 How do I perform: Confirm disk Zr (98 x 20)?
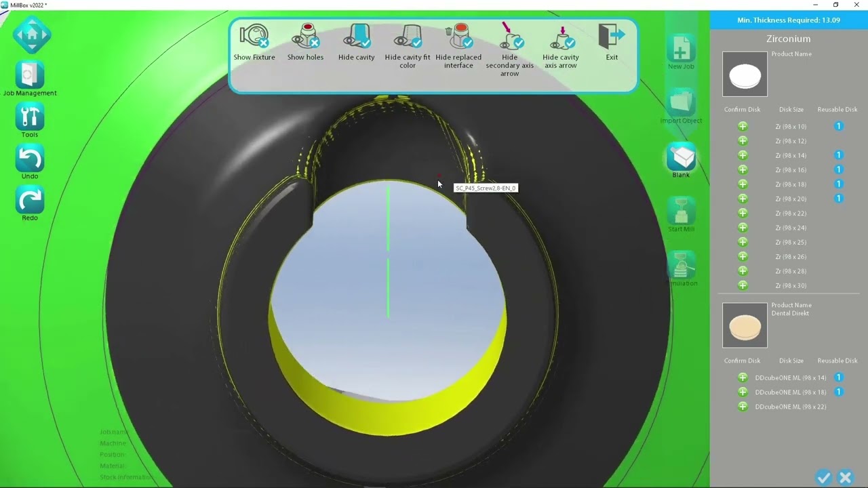tap(743, 199)
